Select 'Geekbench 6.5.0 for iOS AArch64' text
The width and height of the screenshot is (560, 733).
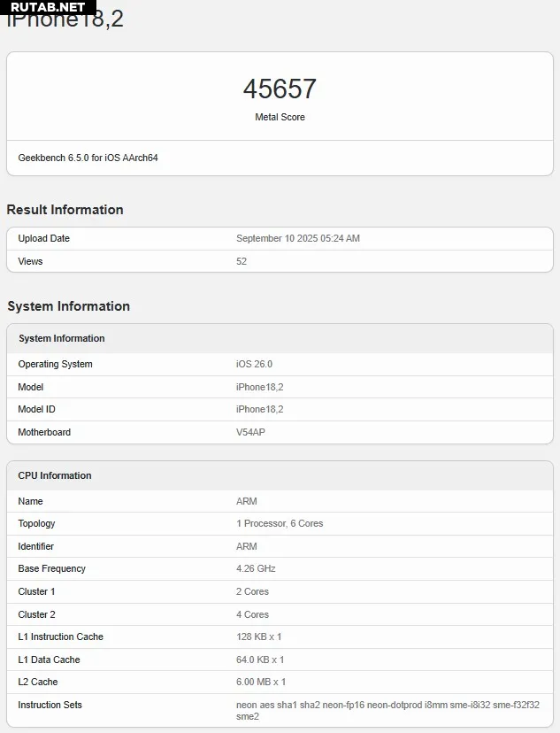tap(88, 158)
